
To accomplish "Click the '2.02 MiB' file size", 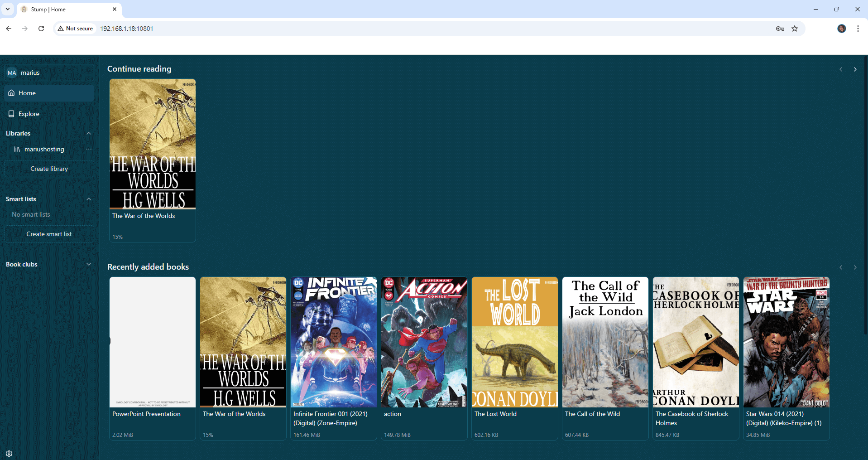I will click(123, 435).
